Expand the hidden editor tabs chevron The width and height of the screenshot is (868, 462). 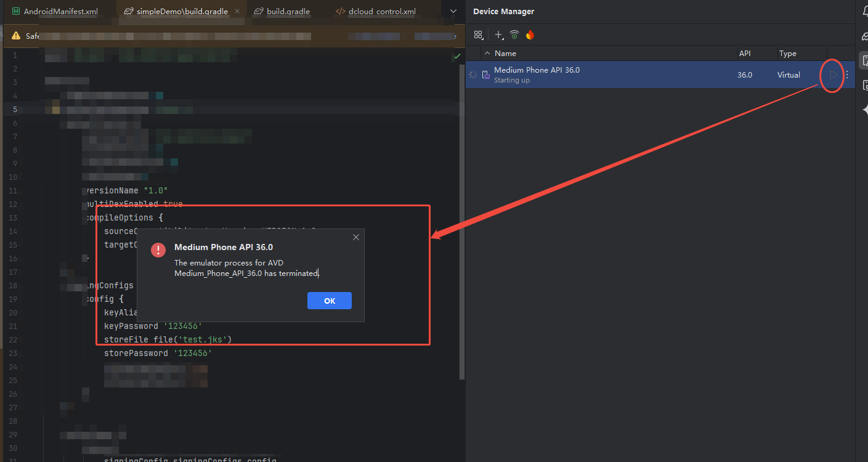[453, 12]
